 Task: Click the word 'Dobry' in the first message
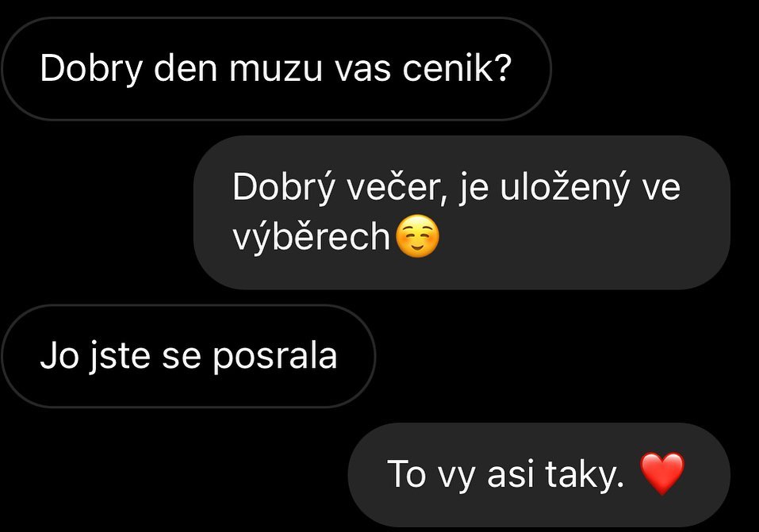click(x=91, y=70)
